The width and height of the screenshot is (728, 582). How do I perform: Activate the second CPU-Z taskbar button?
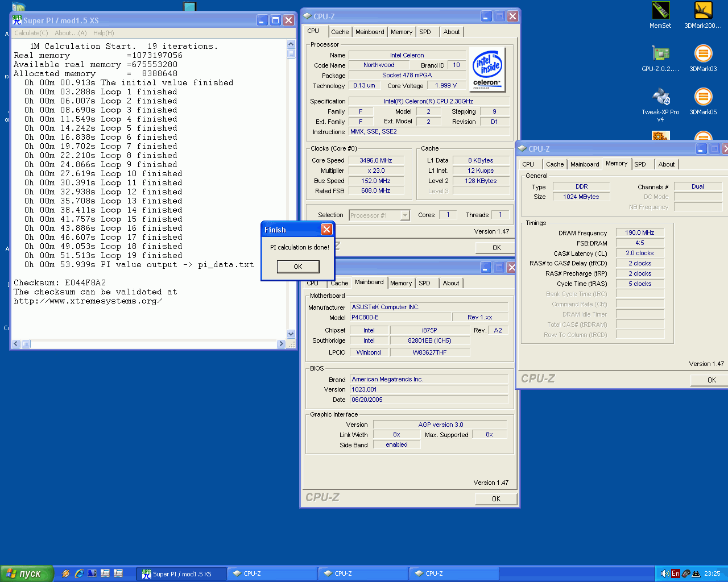point(363,573)
